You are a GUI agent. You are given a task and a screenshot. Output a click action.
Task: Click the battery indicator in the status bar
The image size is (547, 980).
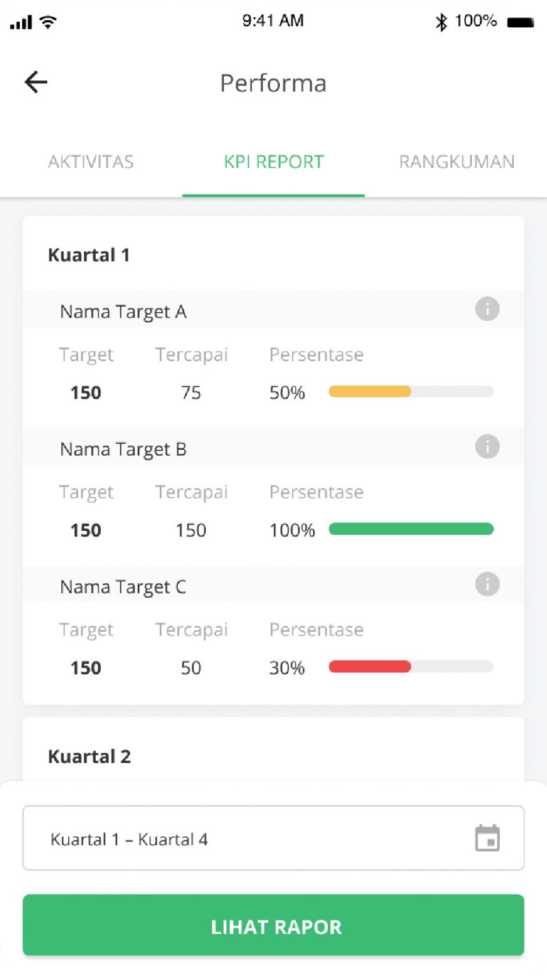click(x=520, y=22)
